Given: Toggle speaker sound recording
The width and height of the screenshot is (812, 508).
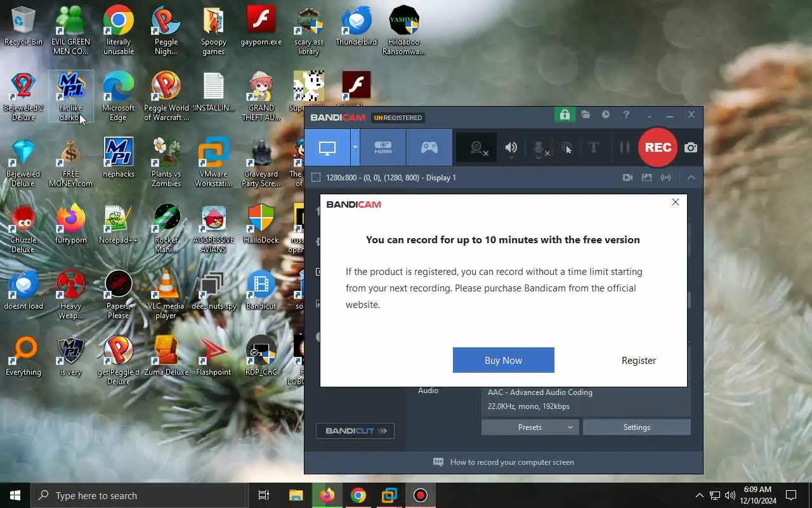Looking at the screenshot, I should (511, 148).
